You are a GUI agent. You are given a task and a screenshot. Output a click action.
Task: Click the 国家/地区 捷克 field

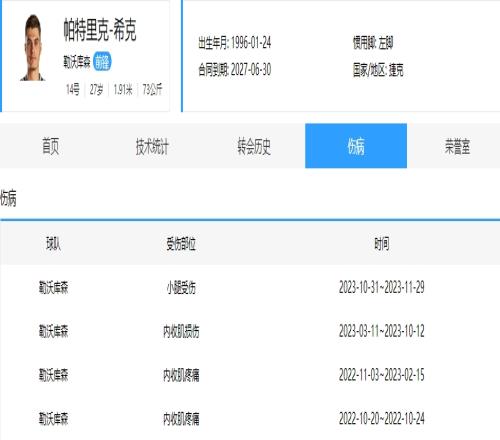[378, 70]
